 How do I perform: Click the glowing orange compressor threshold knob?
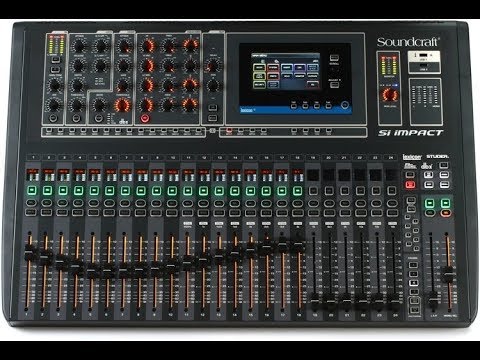tap(122, 105)
